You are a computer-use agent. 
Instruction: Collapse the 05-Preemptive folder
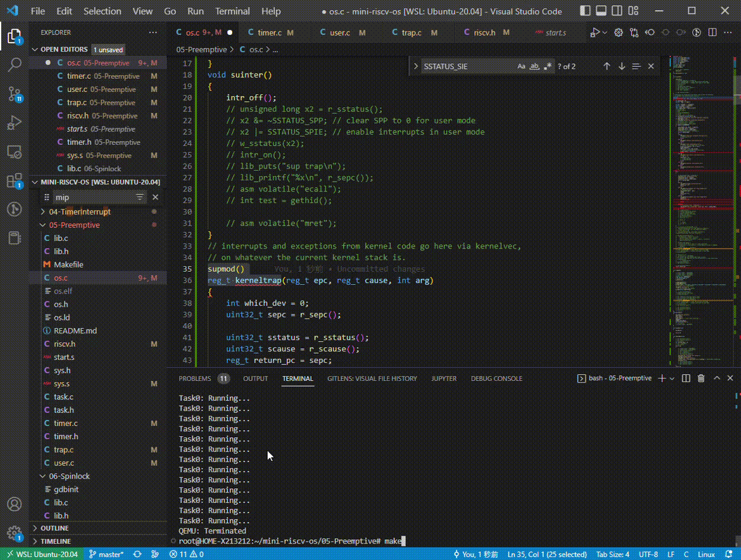coord(74,225)
